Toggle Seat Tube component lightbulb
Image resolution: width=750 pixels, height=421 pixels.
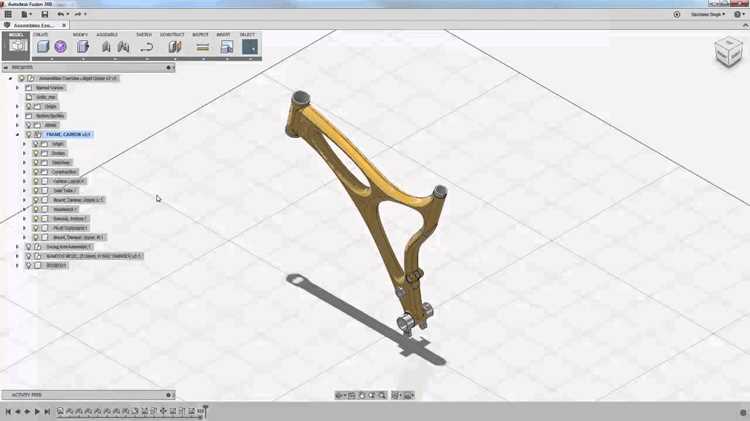point(36,190)
